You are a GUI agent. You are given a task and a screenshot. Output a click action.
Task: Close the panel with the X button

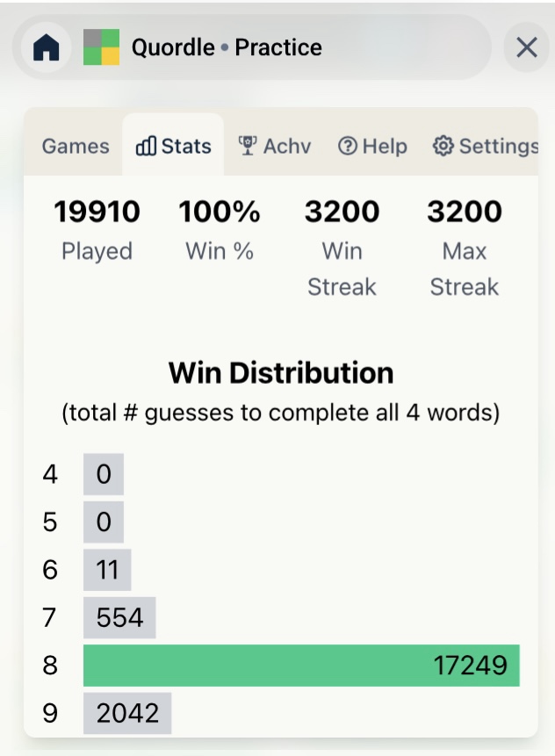[x=526, y=47]
